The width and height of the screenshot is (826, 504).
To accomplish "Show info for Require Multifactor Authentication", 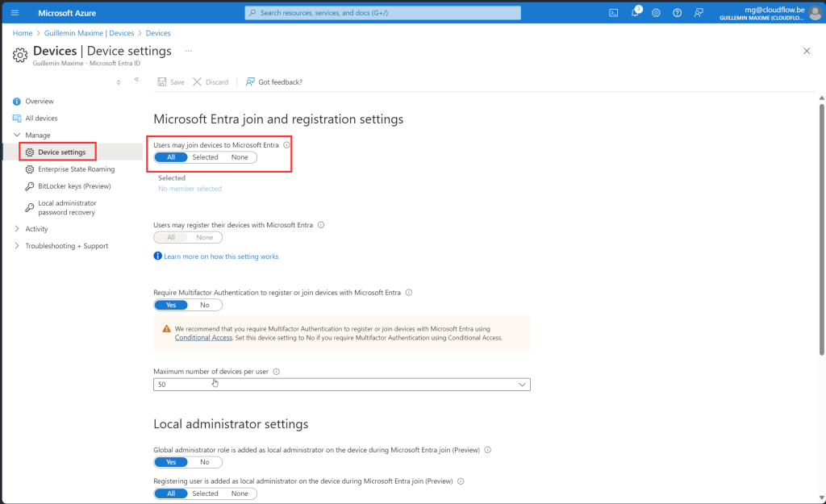I will click(x=409, y=292).
